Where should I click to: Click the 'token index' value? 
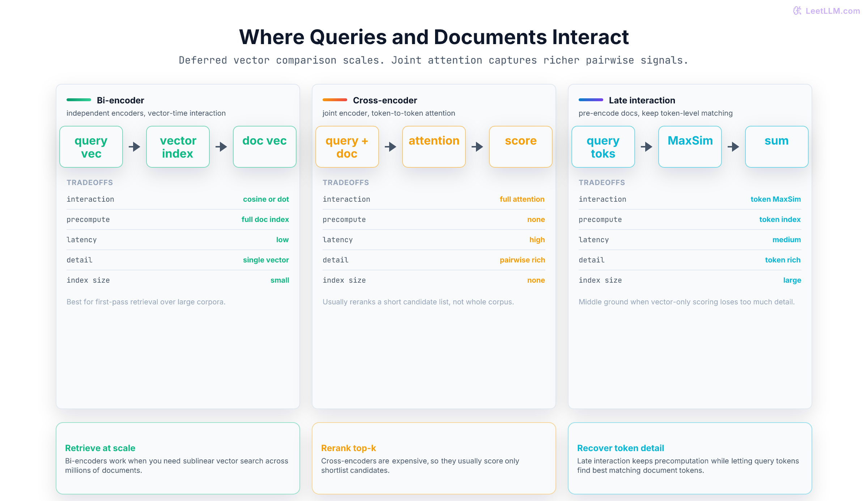(x=780, y=219)
